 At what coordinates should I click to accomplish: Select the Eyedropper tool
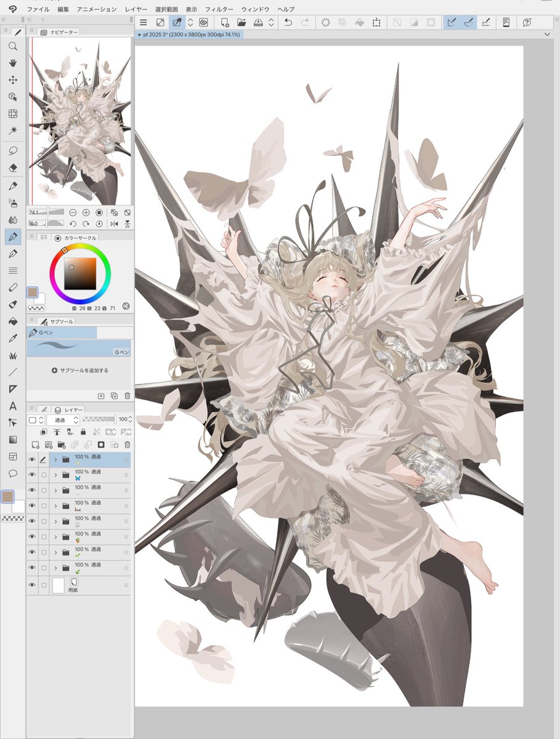[x=13, y=338]
